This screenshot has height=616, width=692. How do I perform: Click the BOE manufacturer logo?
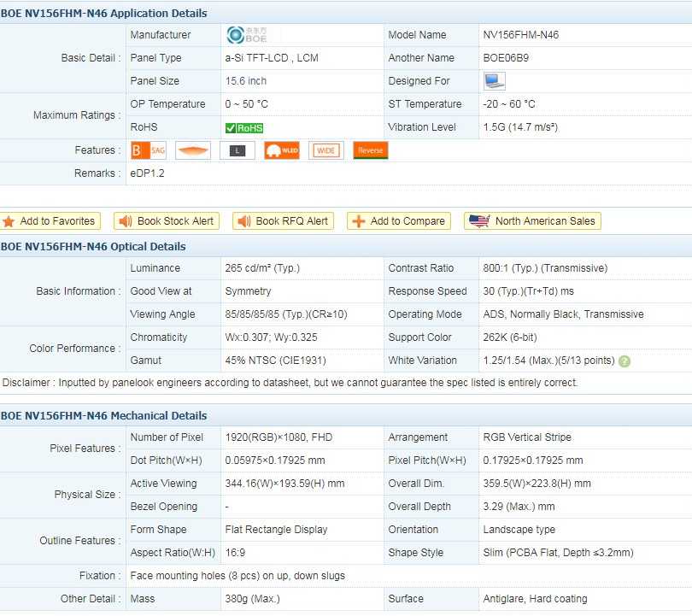point(247,35)
